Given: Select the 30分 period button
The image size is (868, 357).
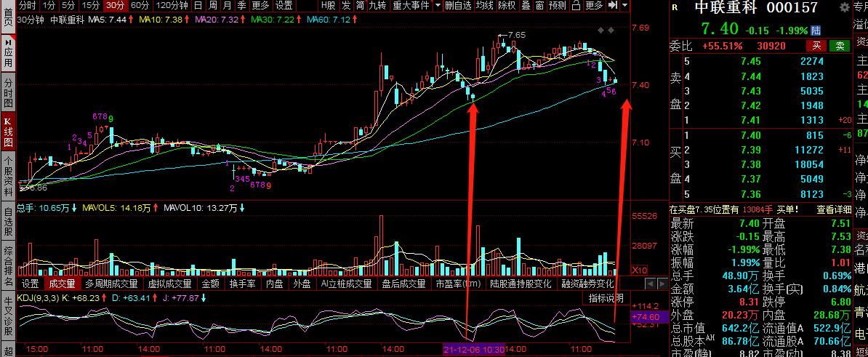Looking at the screenshot, I should pyautogui.click(x=115, y=6).
